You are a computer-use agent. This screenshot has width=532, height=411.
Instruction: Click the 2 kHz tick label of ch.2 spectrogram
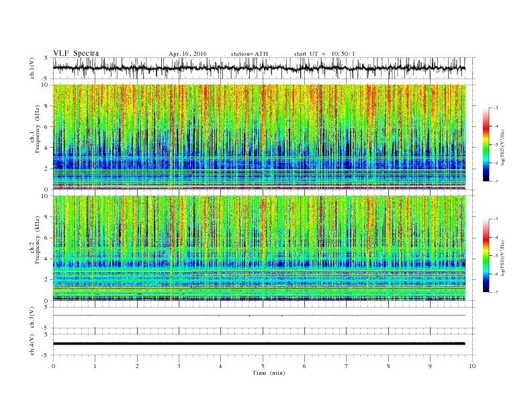pyautogui.click(x=47, y=280)
